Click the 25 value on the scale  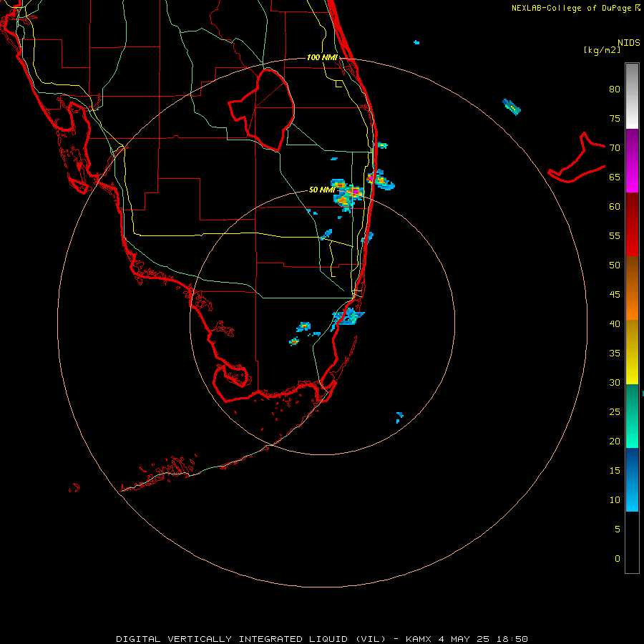tap(615, 411)
